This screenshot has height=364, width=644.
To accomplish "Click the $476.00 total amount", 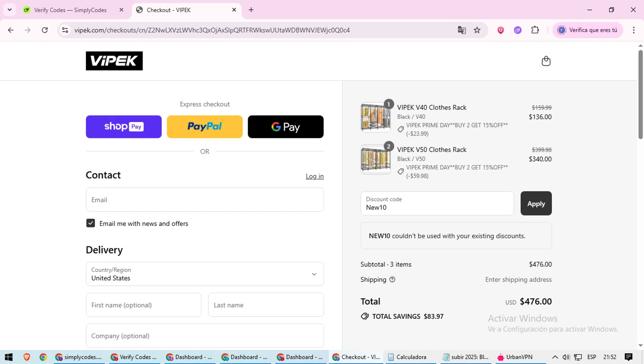I will tap(536, 301).
